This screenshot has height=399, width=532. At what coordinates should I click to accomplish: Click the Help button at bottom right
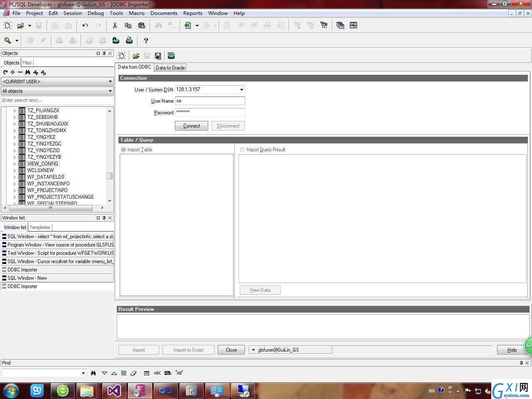pos(512,350)
